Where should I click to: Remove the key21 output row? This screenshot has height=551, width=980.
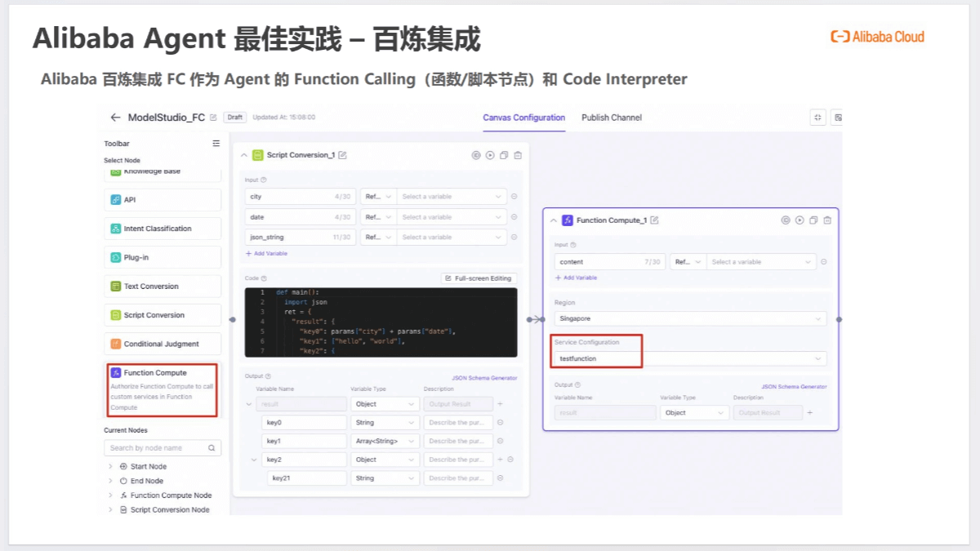tap(500, 478)
